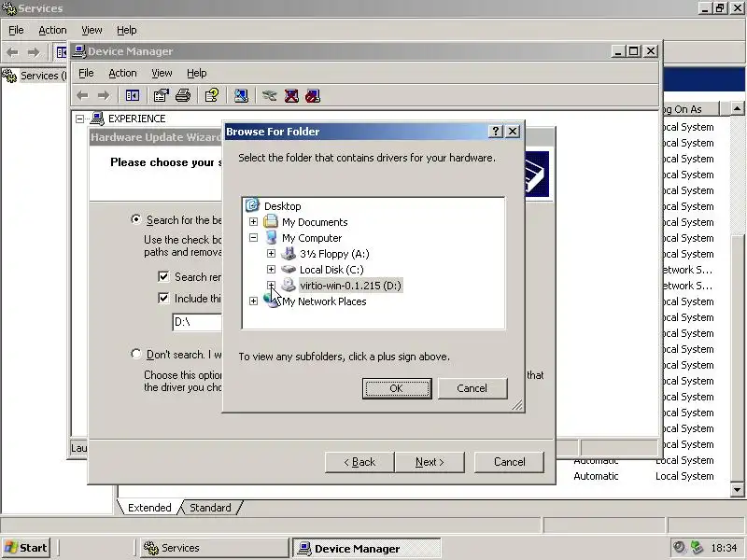Select the 3½ Floppy (A:) drive icon

[289, 253]
